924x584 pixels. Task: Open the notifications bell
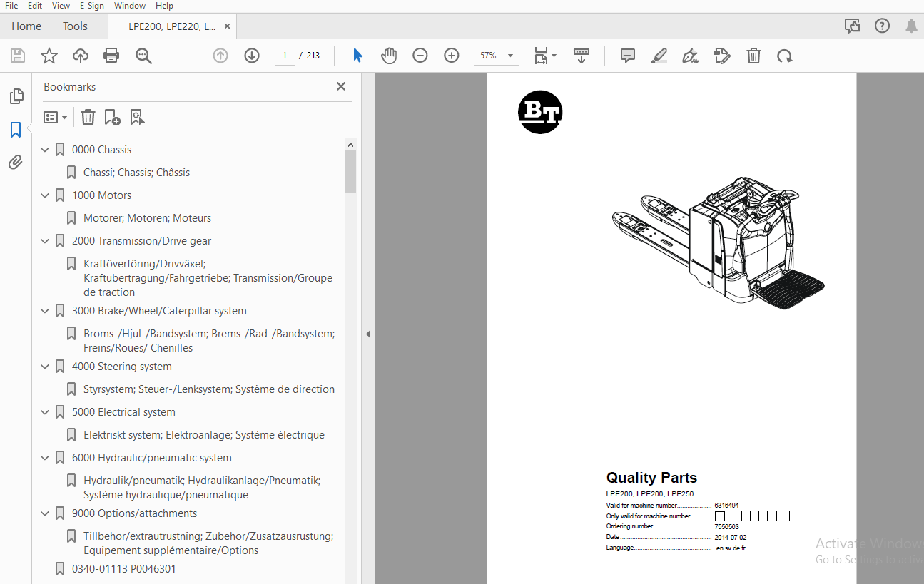tap(911, 26)
